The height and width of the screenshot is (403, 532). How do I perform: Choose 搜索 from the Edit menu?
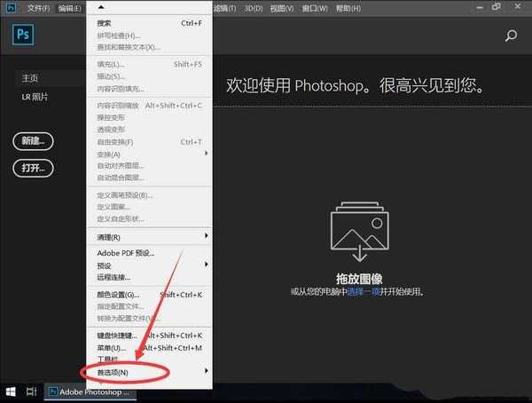point(105,23)
